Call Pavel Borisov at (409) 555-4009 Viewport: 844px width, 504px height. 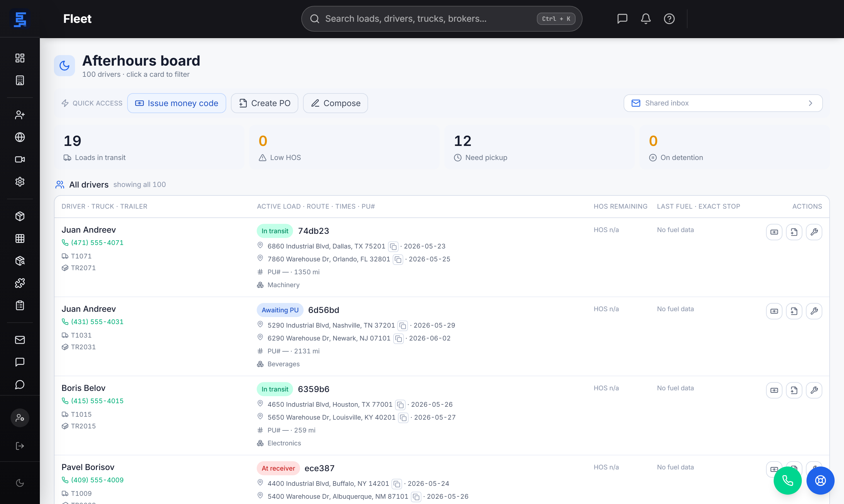coord(92,480)
